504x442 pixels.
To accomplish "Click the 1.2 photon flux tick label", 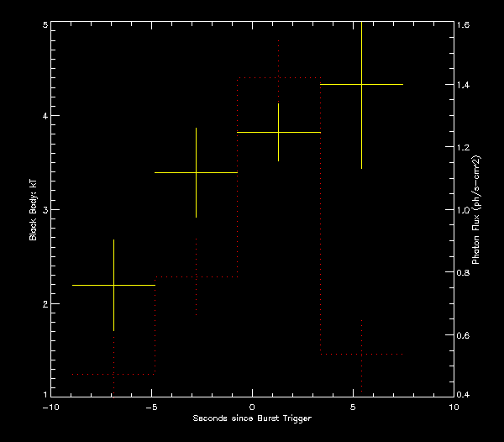I will pyautogui.click(x=464, y=148).
